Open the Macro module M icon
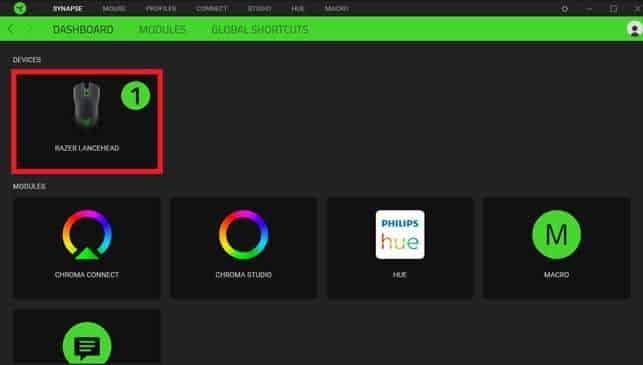 point(556,235)
